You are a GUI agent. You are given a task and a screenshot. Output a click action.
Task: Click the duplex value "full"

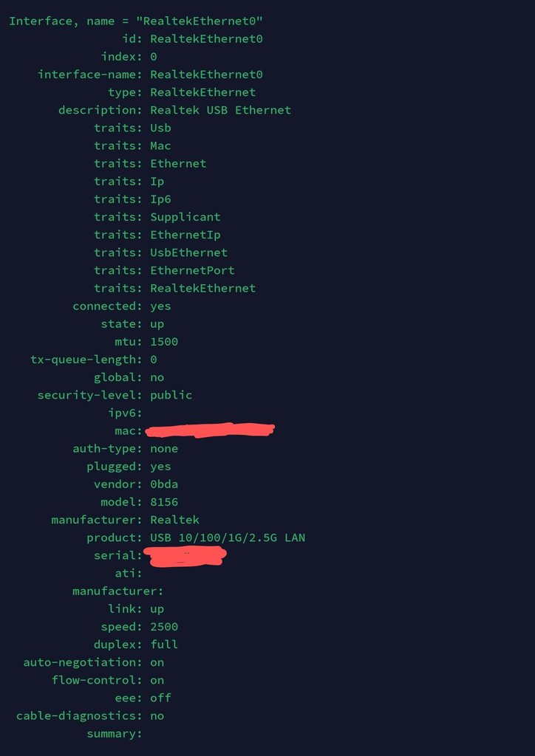[163, 645]
